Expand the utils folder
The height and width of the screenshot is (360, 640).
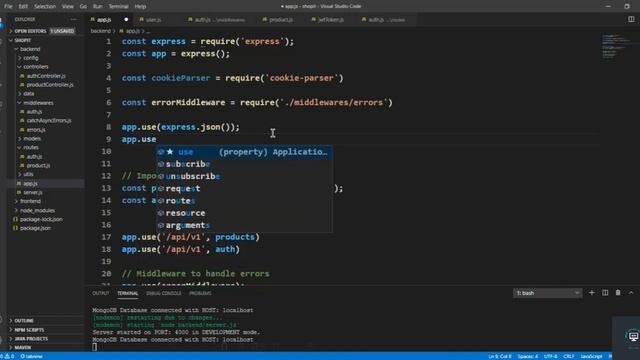(28, 174)
